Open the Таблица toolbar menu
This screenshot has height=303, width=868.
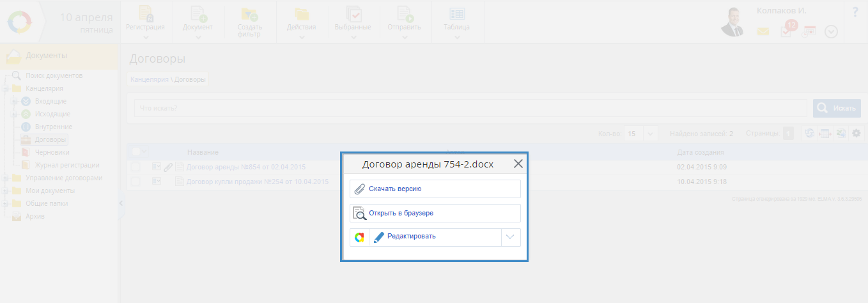(456, 22)
